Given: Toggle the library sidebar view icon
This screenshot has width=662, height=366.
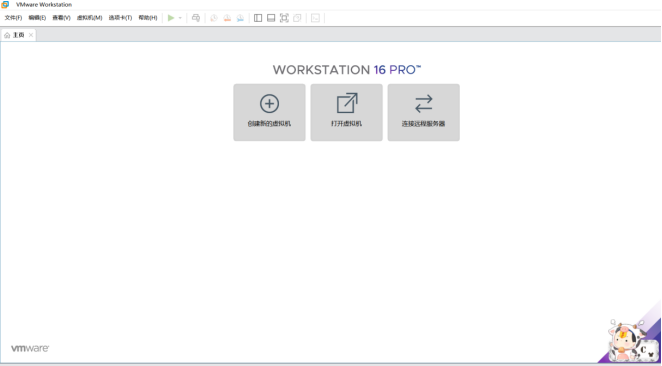Looking at the screenshot, I should point(258,18).
